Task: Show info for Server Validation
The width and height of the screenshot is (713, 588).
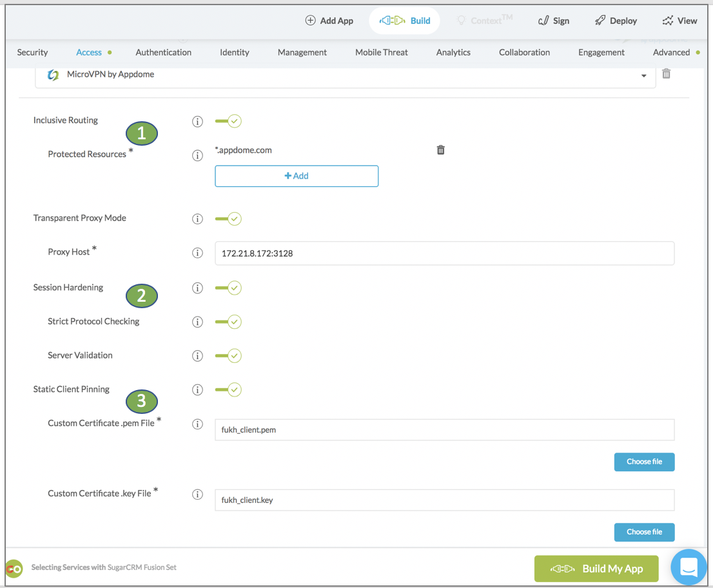Action: 197,356
